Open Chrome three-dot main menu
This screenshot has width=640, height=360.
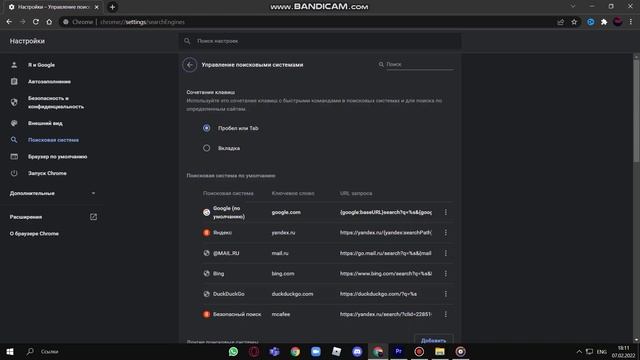(631, 22)
